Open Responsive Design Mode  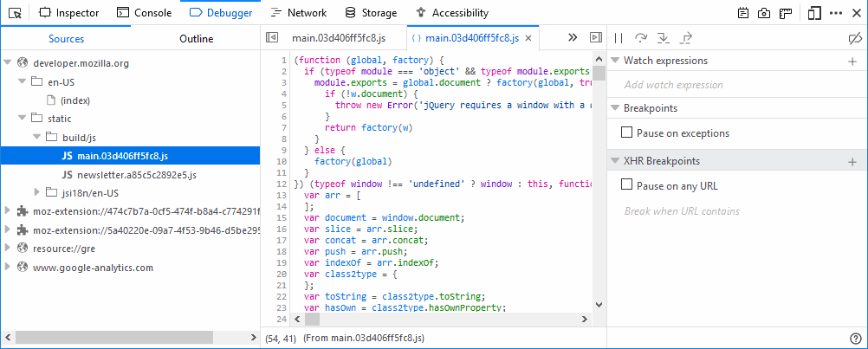[814, 13]
